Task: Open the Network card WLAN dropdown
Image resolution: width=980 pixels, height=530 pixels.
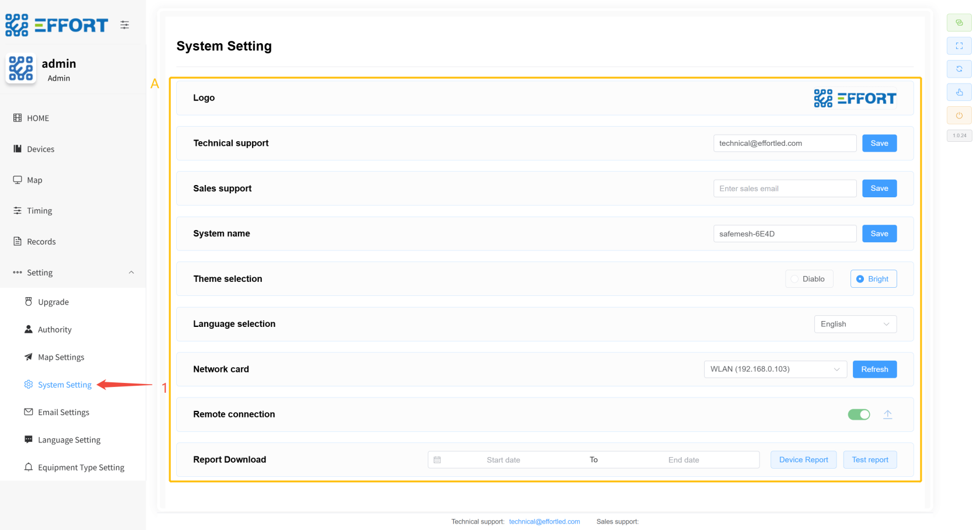Action: (x=775, y=369)
